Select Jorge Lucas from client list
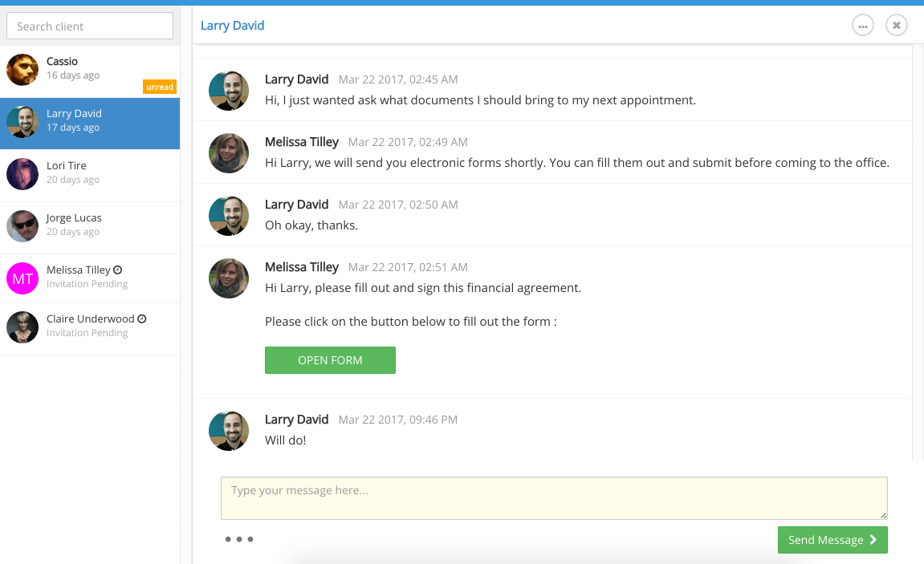 90,226
